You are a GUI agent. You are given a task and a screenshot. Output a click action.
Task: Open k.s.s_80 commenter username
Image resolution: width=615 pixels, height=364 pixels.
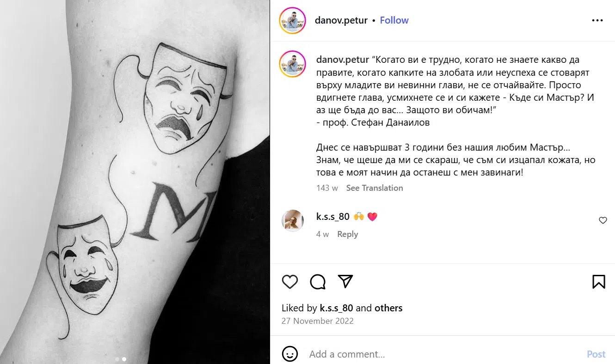[x=332, y=217]
